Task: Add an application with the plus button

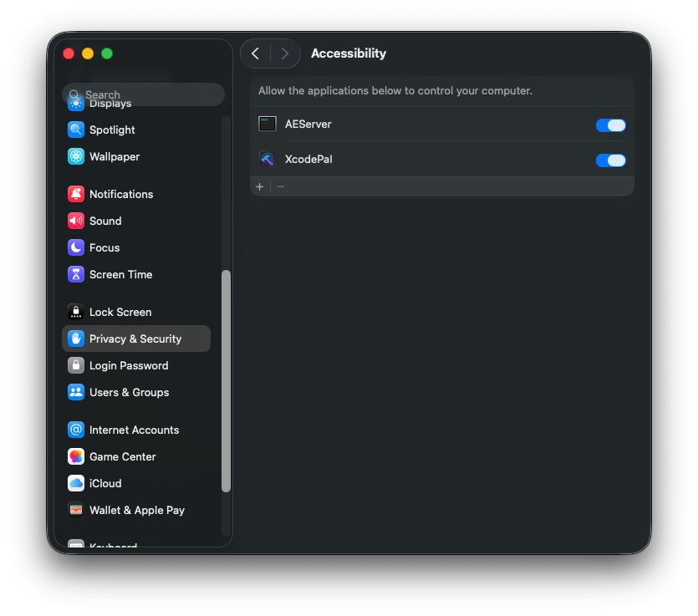Action: [x=259, y=186]
